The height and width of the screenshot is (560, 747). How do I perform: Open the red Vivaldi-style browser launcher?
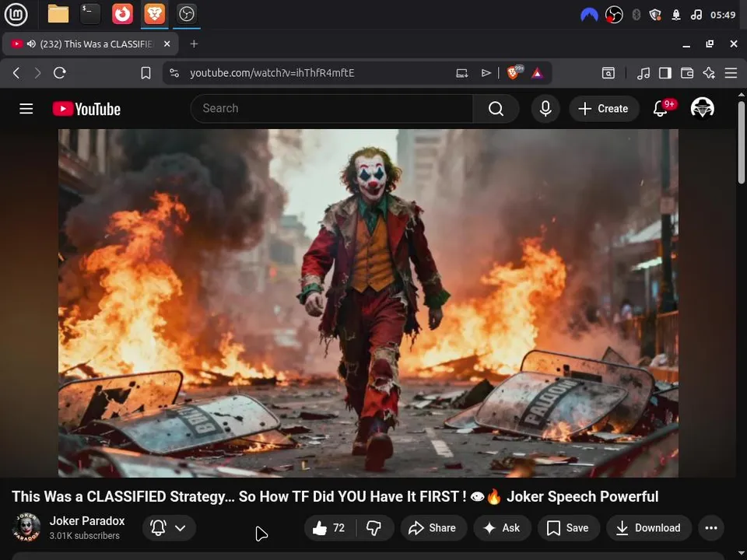(x=122, y=14)
